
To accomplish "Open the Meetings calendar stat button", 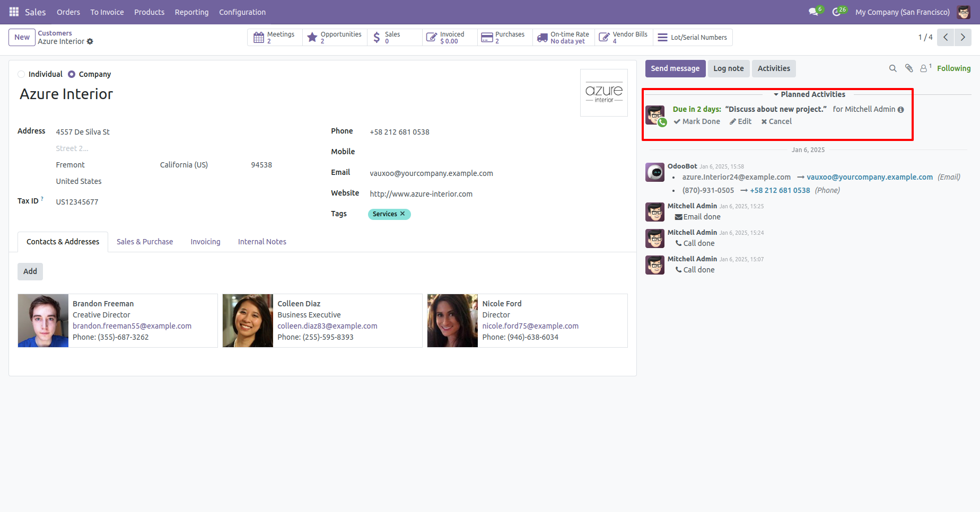I will coord(275,38).
